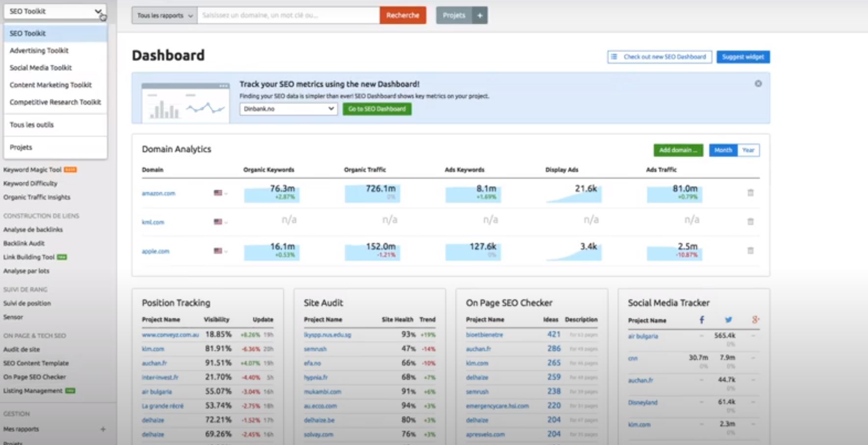
Task: Open Disneyland in Social Media Tracker
Action: click(643, 402)
